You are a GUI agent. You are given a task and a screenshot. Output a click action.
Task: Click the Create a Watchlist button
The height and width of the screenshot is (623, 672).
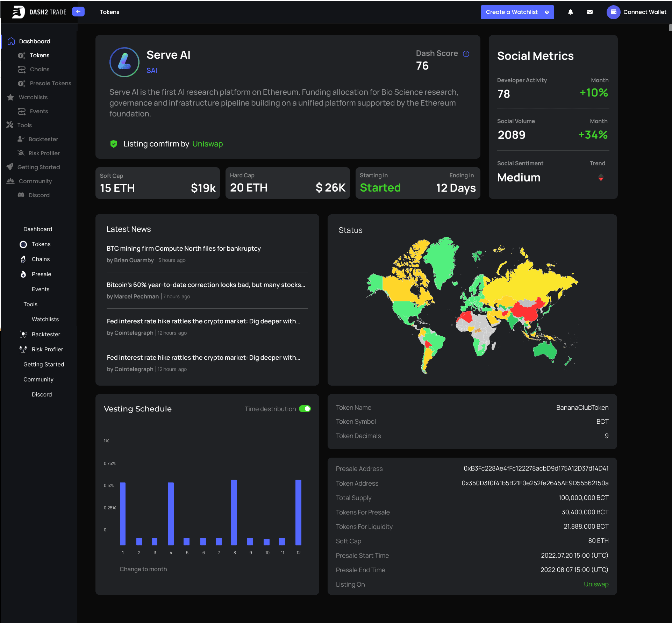click(517, 12)
